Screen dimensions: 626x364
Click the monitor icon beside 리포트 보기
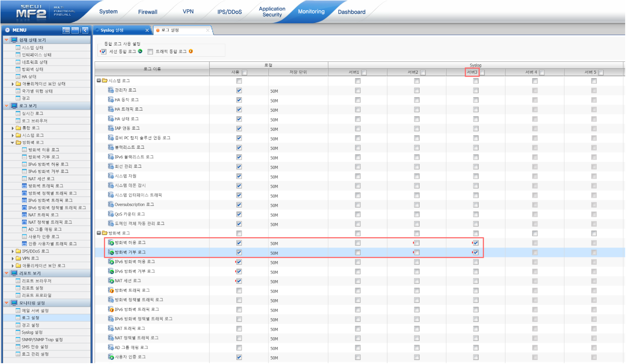pyautogui.click(x=14, y=273)
